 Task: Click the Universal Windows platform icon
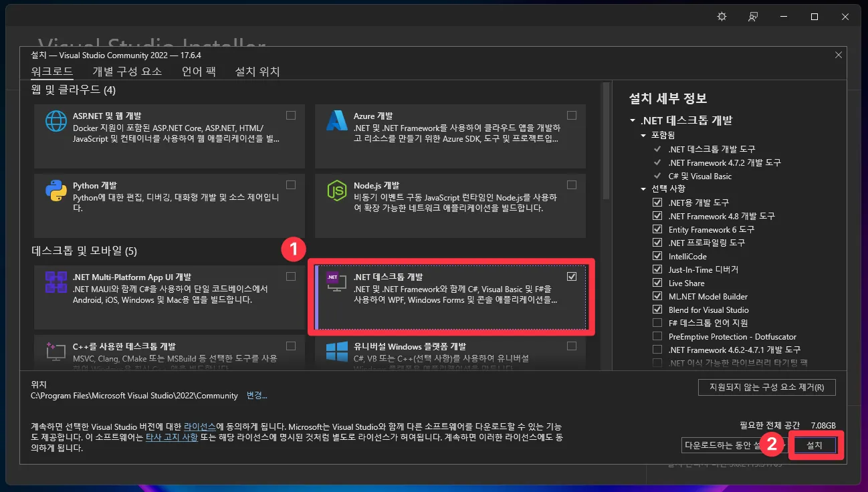coord(336,351)
